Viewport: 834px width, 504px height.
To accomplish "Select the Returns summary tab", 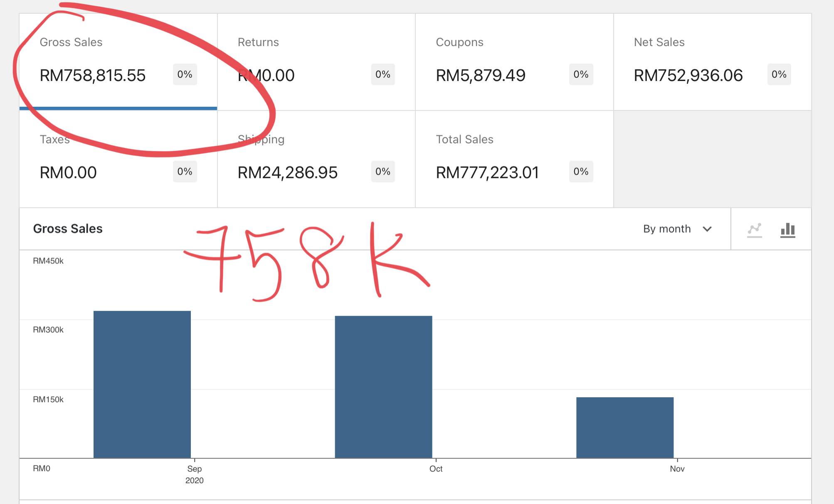I will 316,62.
